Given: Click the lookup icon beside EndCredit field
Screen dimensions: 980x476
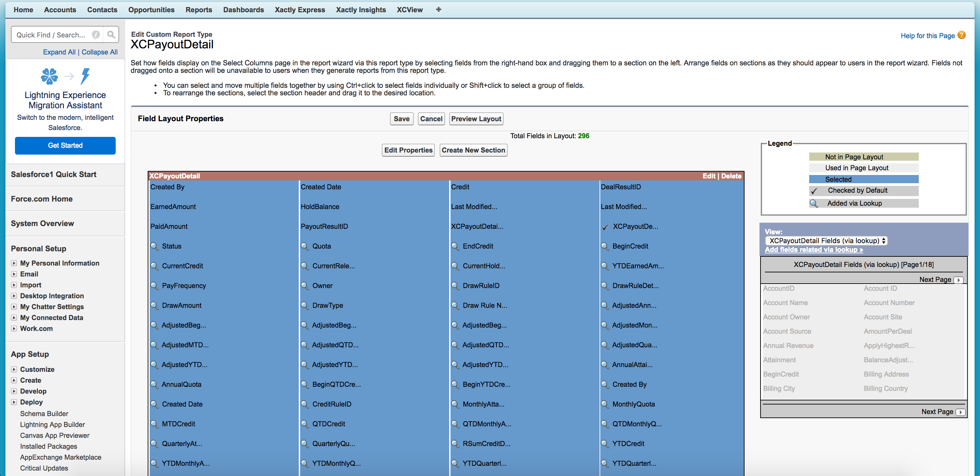Looking at the screenshot, I should (x=455, y=246).
